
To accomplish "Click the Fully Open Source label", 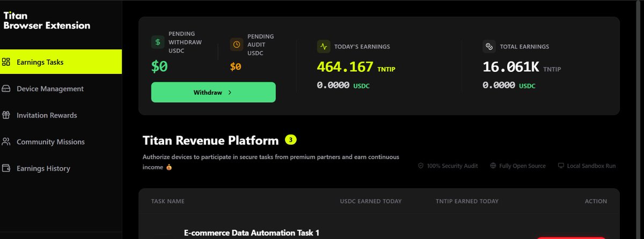I will point(522,166).
